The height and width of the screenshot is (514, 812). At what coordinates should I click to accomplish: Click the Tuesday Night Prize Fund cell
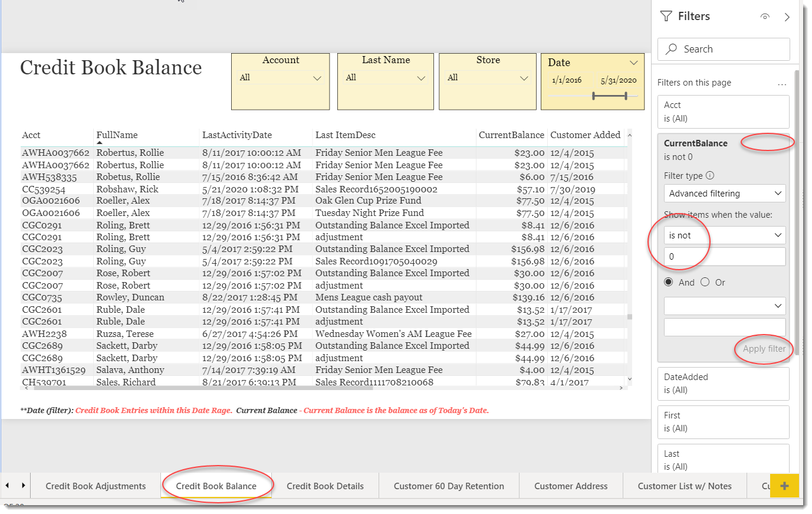[370, 213]
